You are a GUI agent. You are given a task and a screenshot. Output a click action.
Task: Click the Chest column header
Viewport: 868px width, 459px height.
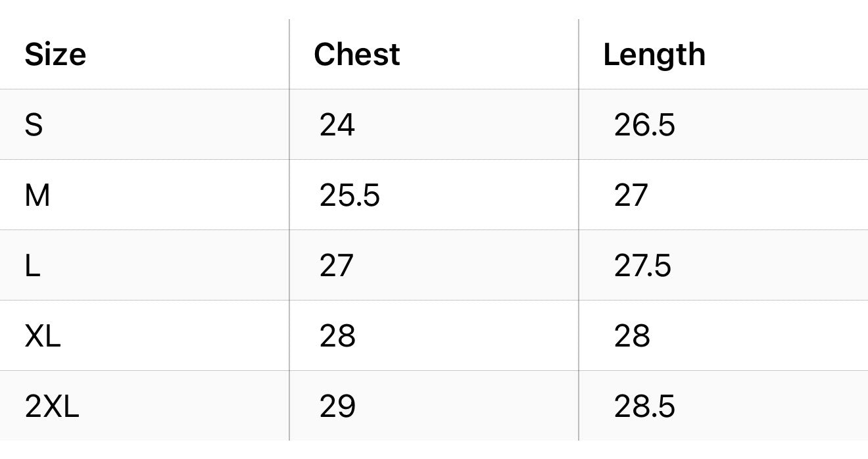click(x=356, y=55)
